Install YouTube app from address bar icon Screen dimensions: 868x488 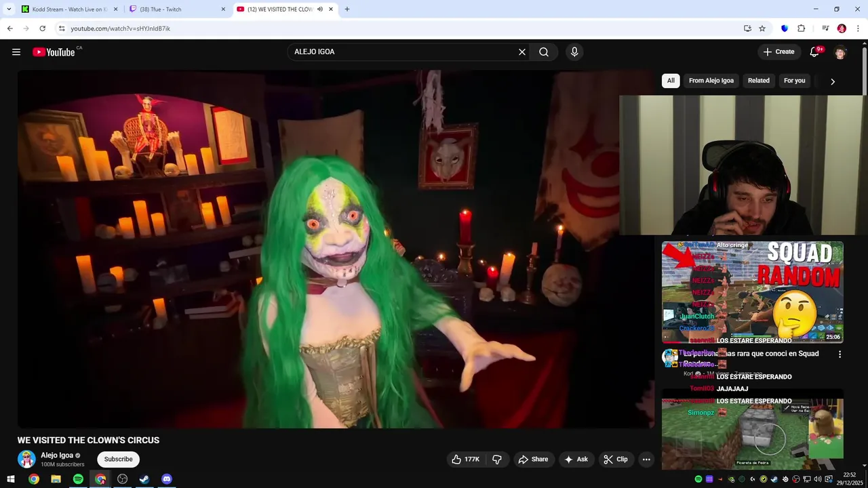[747, 28]
